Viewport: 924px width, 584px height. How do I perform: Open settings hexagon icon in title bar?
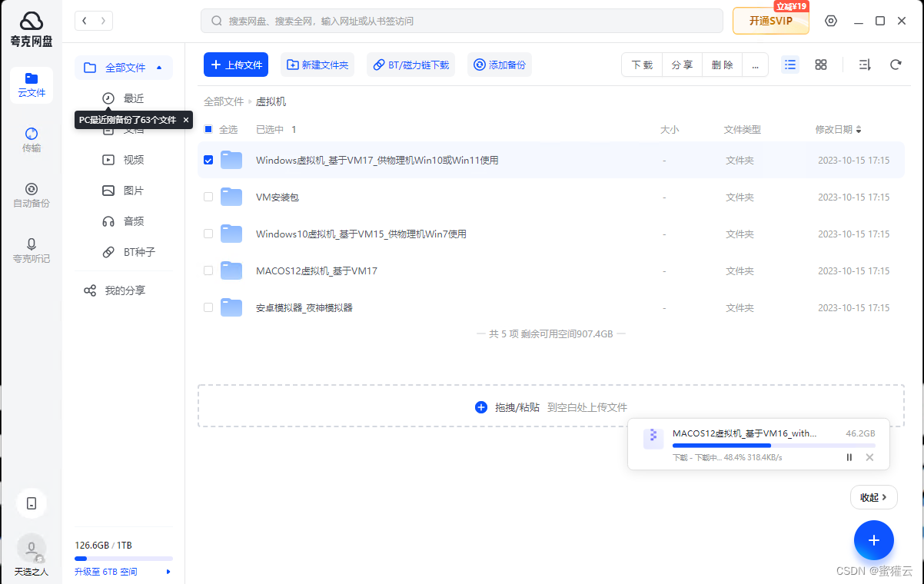tap(831, 21)
